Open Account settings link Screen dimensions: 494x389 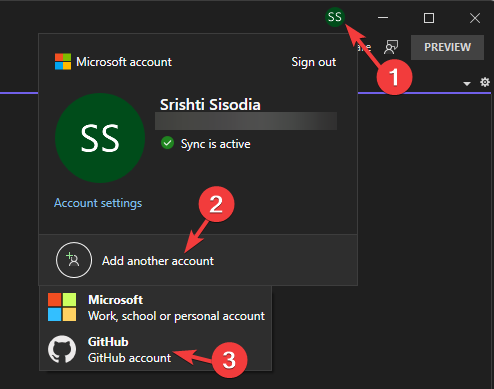pos(98,203)
